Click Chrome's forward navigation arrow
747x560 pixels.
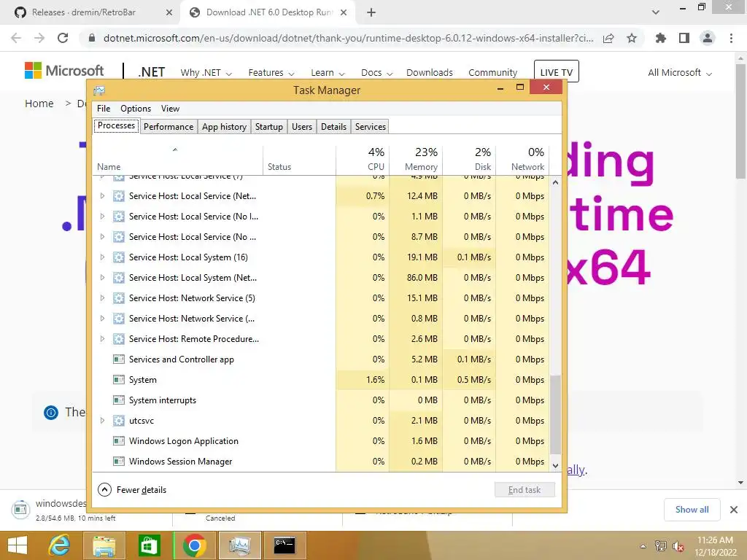click(39, 38)
